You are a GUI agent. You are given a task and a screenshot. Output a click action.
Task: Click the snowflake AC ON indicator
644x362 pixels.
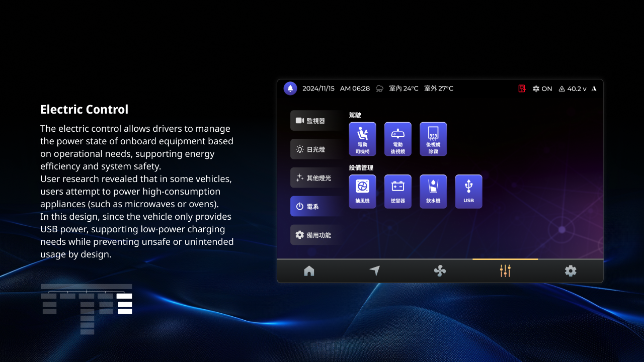pos(542,88)
